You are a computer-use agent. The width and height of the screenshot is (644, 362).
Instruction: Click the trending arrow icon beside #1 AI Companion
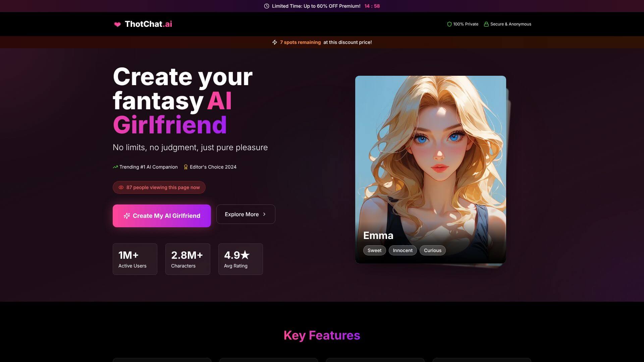(115, 167)
